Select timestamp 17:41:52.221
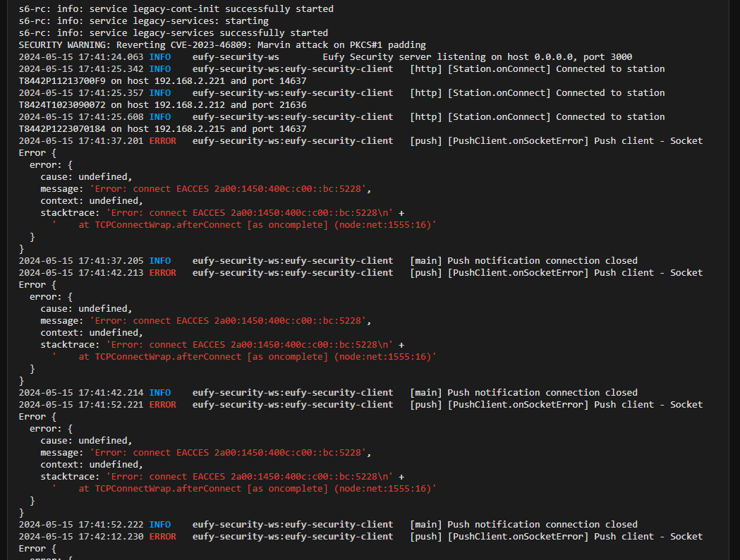 tap(111, 405)
